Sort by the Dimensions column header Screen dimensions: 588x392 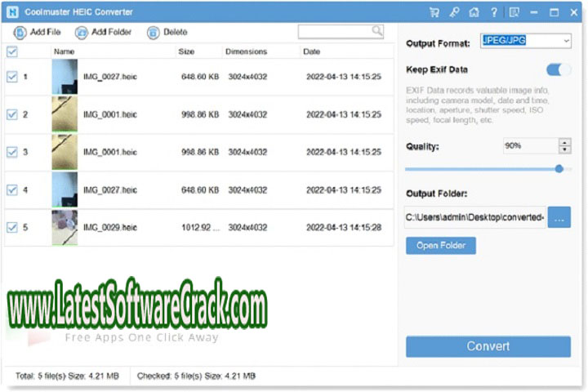[x=246, y=51]
